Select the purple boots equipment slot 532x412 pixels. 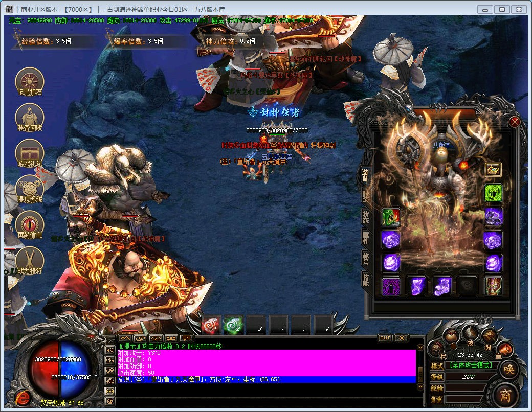(442, 286)
